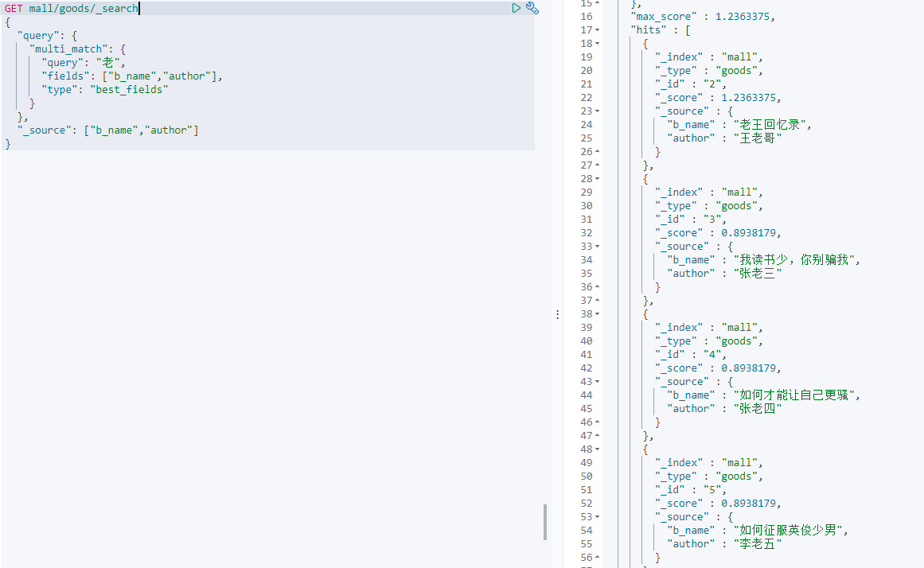Click the _score value on line 42
The height and width of the screenshot is (568, 924).
pos(748,368)
